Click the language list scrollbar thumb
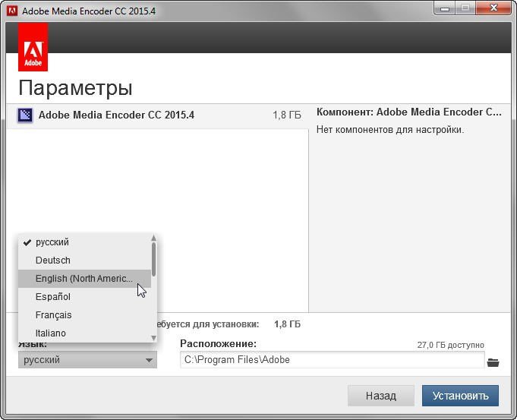The image size is (517, 420). (153, 259)
